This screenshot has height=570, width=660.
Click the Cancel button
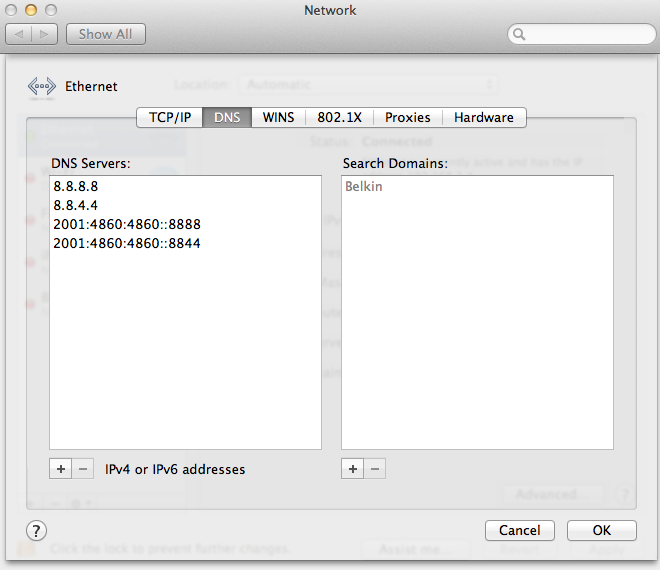point(519,530)
